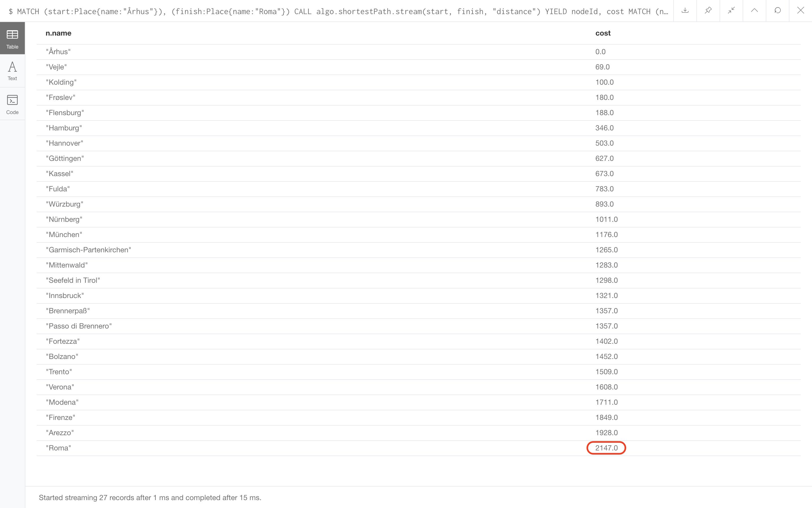Select the "Göttingen" name cell
812x508 pixels.
[65, 159]
